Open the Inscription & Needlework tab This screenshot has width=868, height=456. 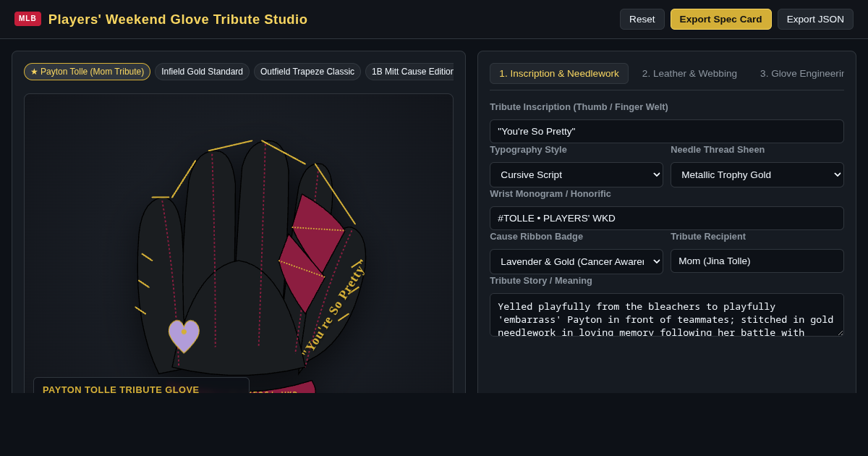click(x=559, y=73)
